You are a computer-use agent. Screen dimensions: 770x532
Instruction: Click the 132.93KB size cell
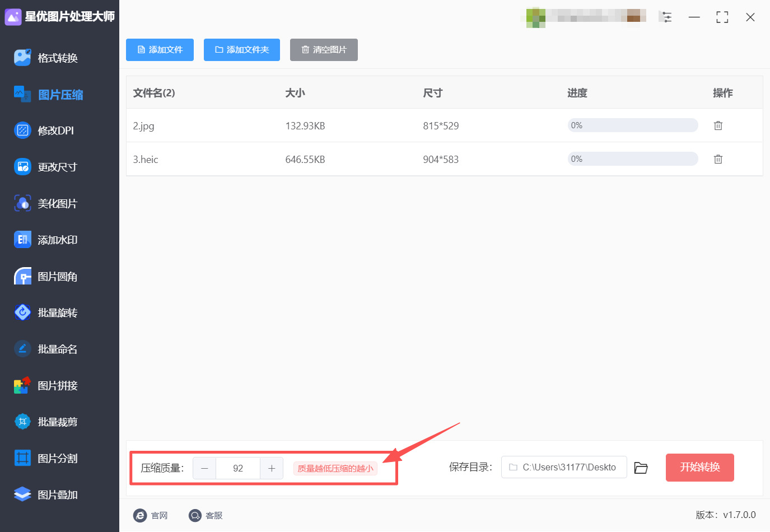(x=305, y=126)
